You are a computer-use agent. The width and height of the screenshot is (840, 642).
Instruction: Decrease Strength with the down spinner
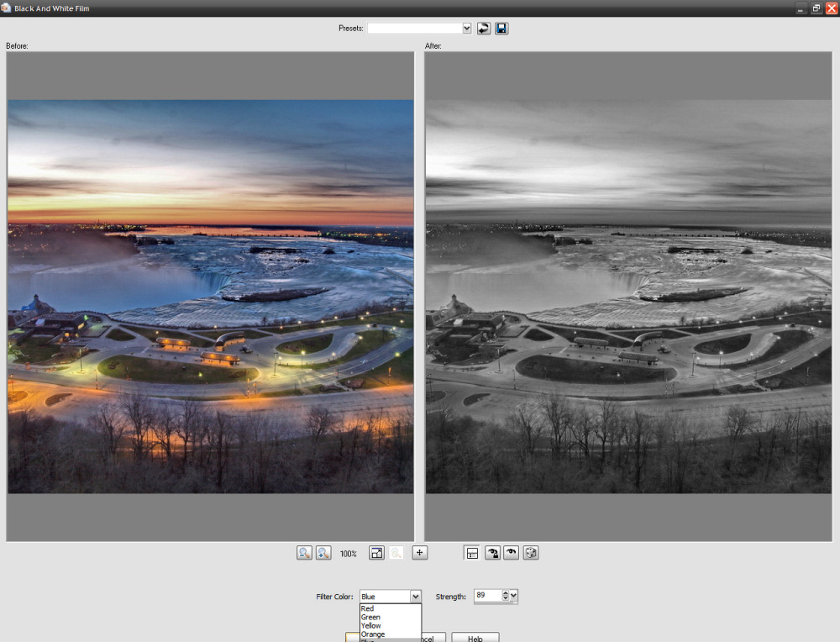505,598
